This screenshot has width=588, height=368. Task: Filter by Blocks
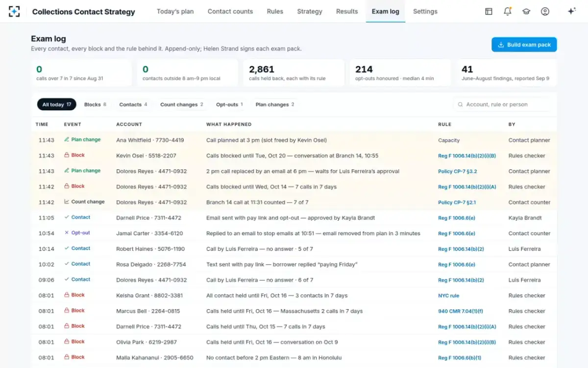[x=95, y=105]
